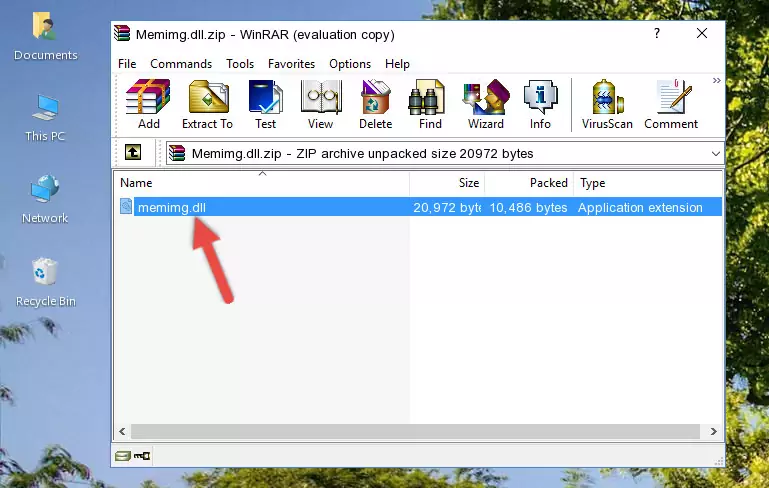
Task: Expand hidden toolbar items chevron
Action: coord(717,80)
